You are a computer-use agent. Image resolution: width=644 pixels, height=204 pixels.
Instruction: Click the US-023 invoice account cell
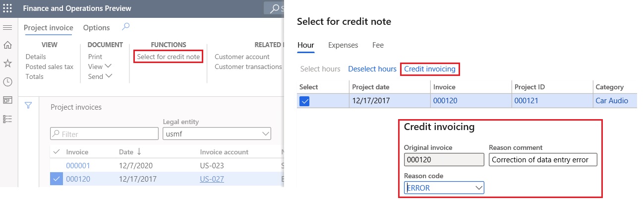tap(212, 166)
